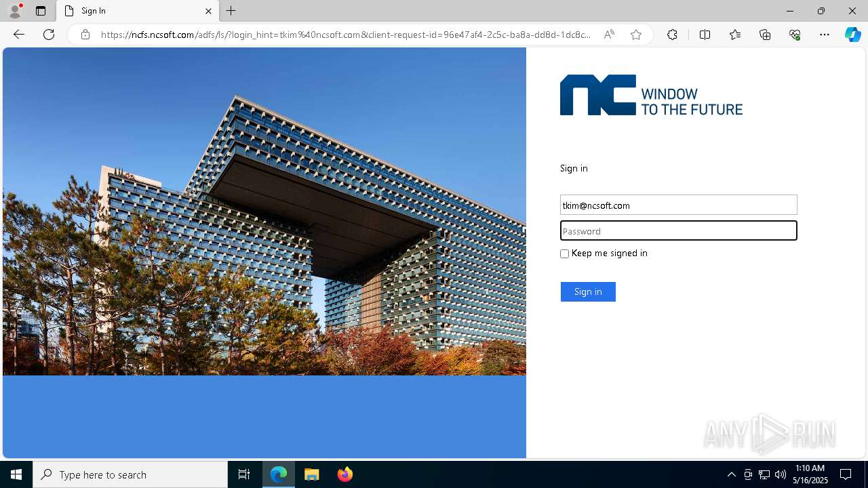Screen dimensions: 868x488
Task: Select the Sign In browser tab
Action: pos(138,11)
